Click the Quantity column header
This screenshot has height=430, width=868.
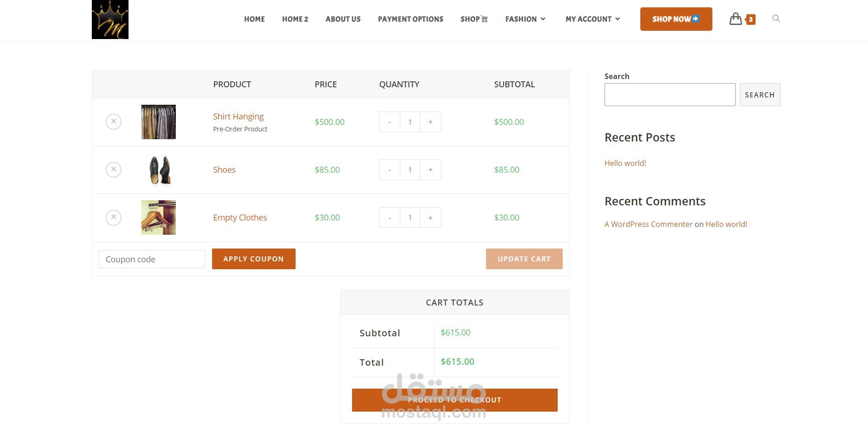click(x=399, y=84)
